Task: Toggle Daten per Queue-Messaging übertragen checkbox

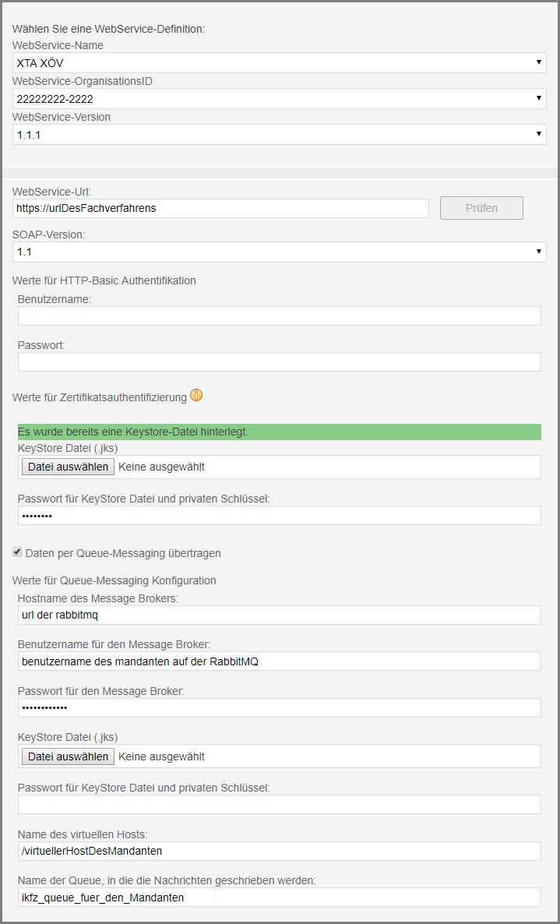Action: pos(18,552)
